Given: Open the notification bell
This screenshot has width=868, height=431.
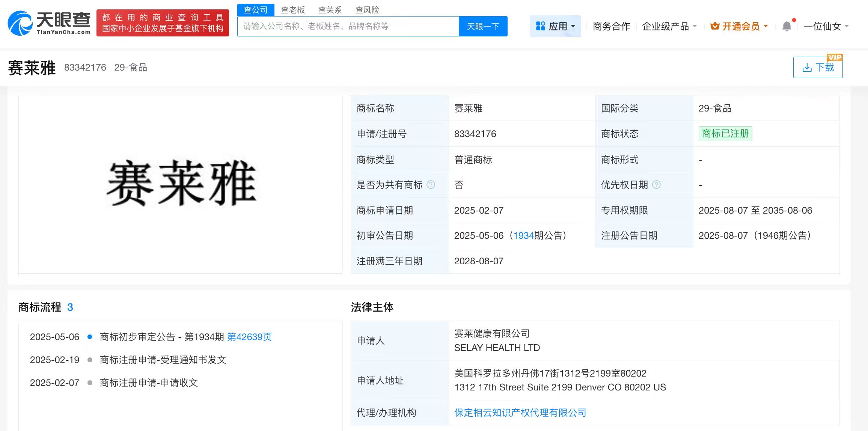Looking at the screenshot, I should coord(787,26).
